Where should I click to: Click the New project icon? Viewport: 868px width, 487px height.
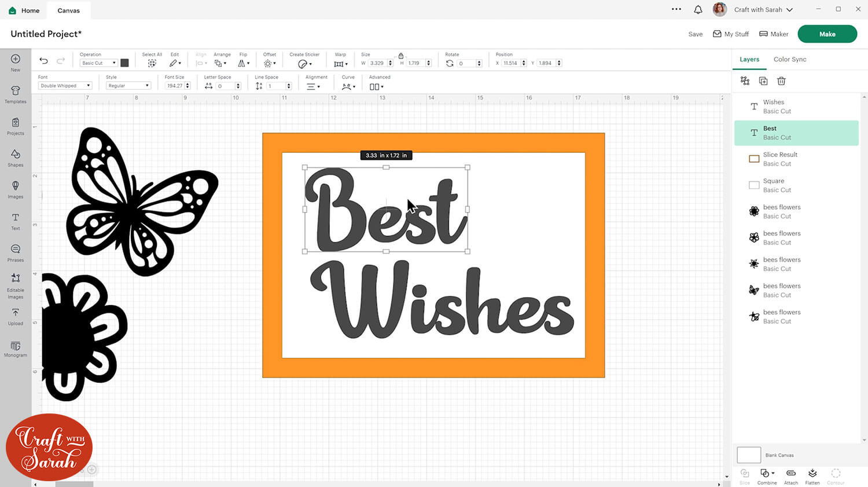pyautogui.click(x=16, y=62)
